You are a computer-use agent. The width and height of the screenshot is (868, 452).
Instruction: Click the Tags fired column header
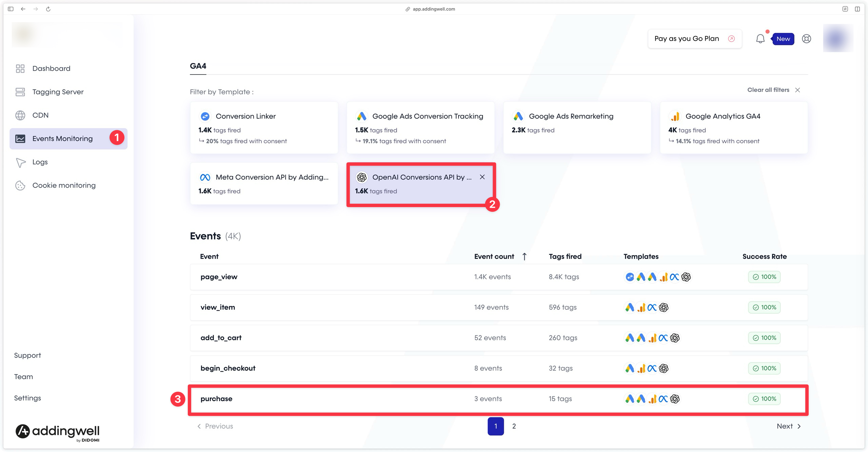[x=565, y=256]
